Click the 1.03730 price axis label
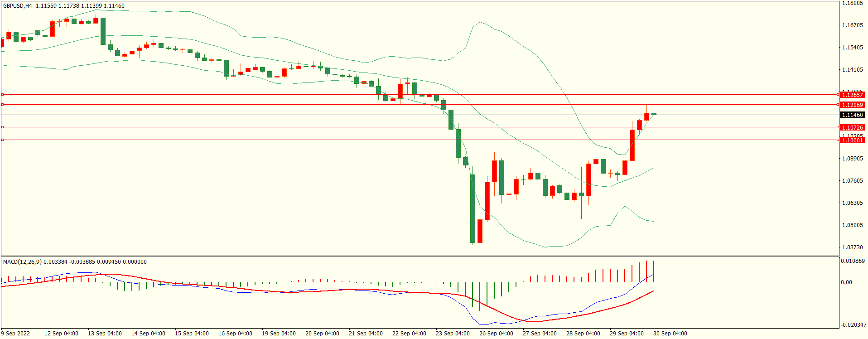The image size is (868, 339). coord(852,247)
